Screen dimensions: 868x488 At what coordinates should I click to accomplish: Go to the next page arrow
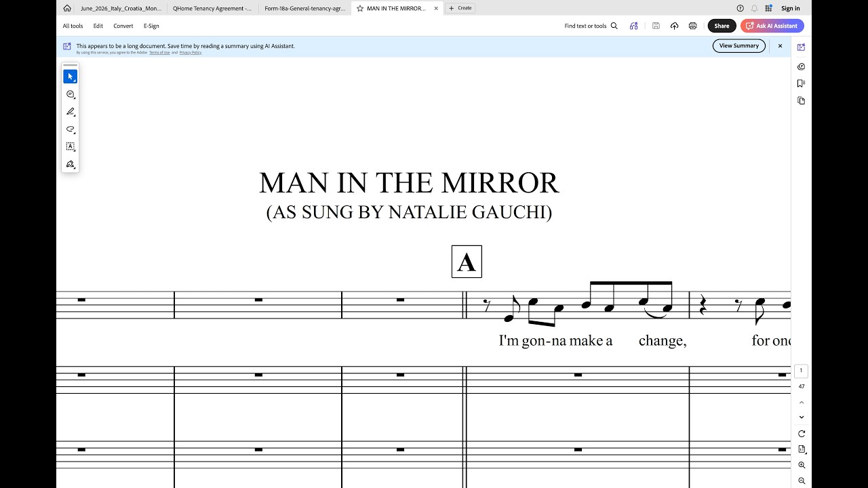click(x=802, y=417)
